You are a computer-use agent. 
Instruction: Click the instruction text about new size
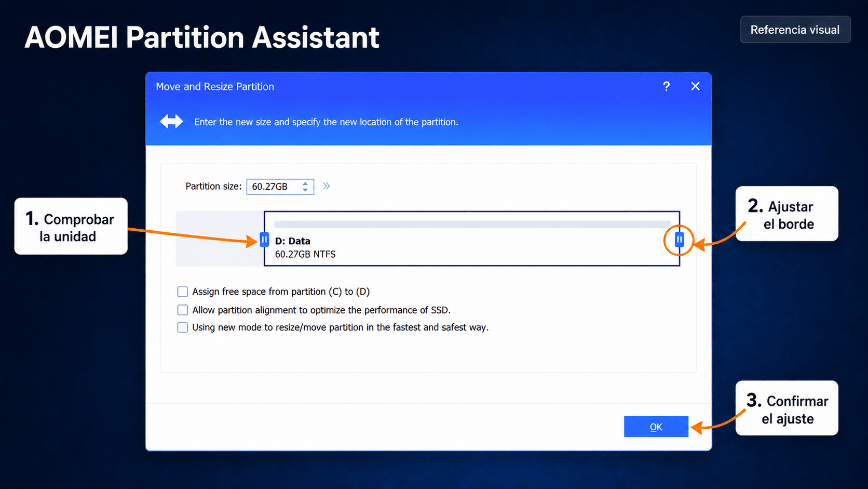tap(326, 122)
